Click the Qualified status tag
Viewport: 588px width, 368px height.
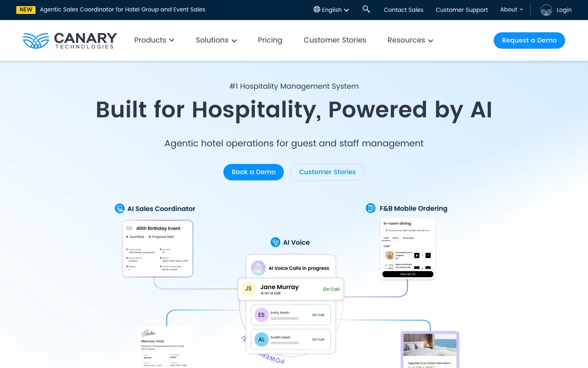pos(135,237)
